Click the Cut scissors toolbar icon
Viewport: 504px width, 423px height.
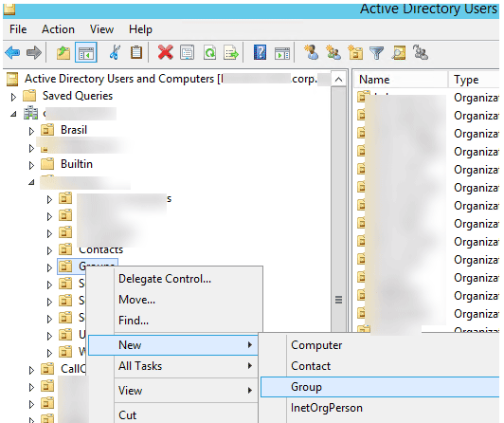(x=115, y=52)
